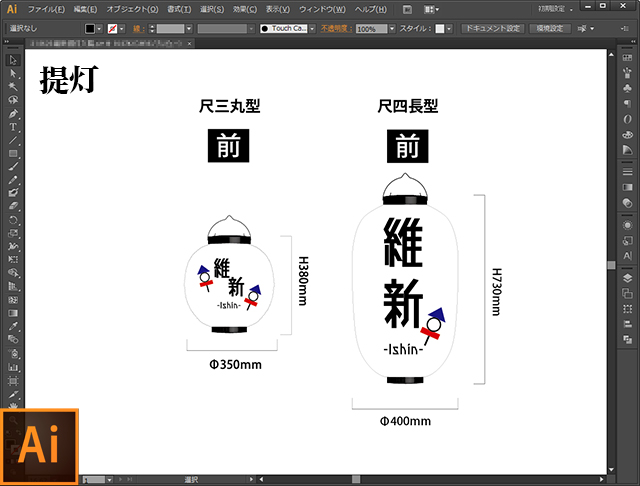This screenshot has height=486, width=640.
Task: Click the 環境設定 button
Action: click(x=552, y=29)
